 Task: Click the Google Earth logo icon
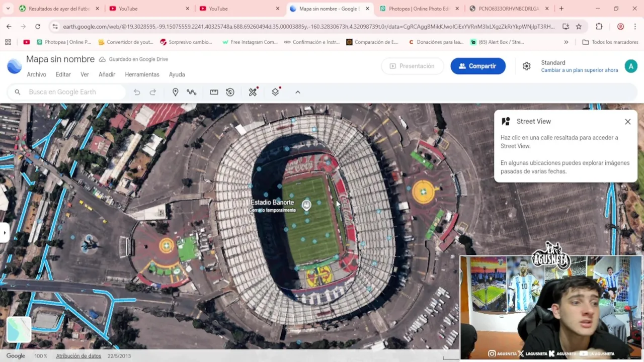(x=14, y=66)
